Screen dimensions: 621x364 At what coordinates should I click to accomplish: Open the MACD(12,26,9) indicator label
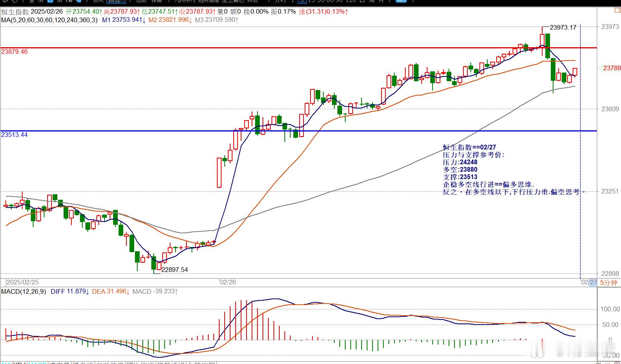point(24,291)
